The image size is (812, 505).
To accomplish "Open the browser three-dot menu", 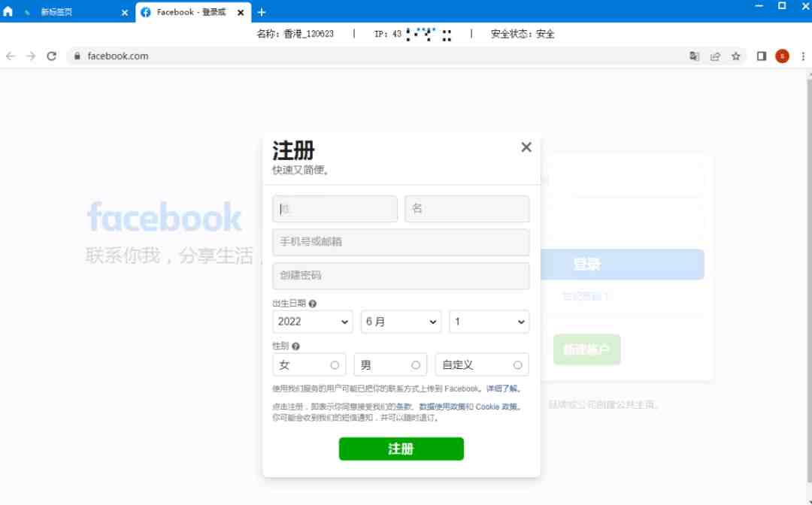I will click(803, 56).
